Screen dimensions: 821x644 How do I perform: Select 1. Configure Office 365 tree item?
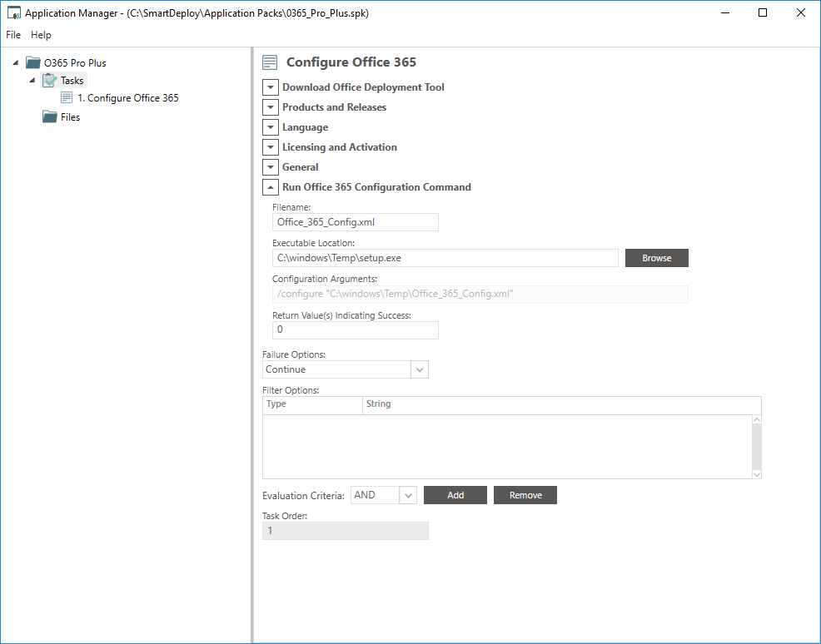click(x=127, y=98)
